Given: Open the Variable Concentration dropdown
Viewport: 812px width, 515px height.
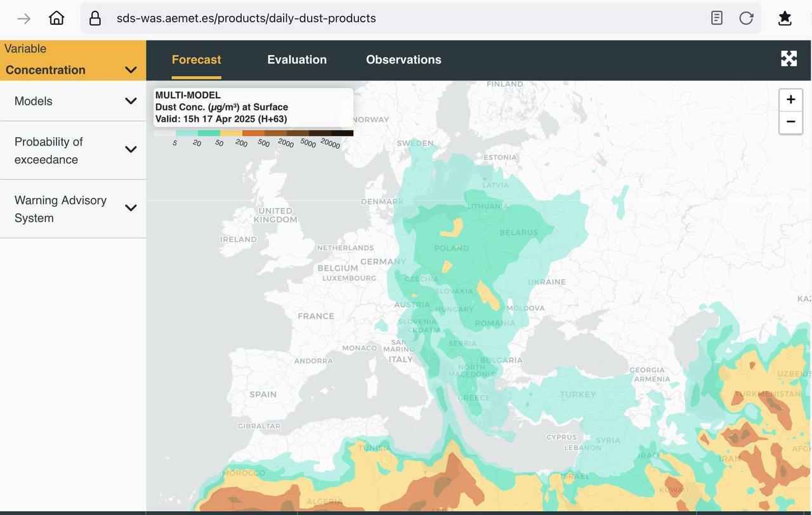Looking at the screenshot, I should [x=72, y=61].
